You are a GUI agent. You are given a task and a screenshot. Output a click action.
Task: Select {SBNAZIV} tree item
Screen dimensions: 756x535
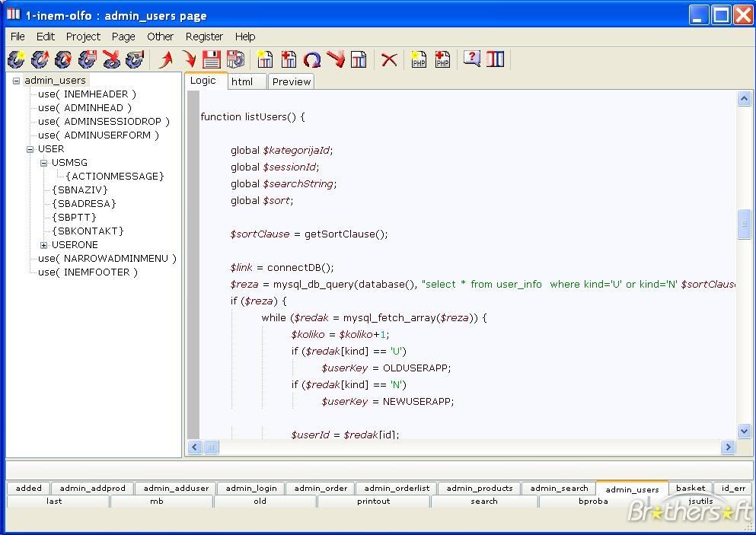[79, 190]
